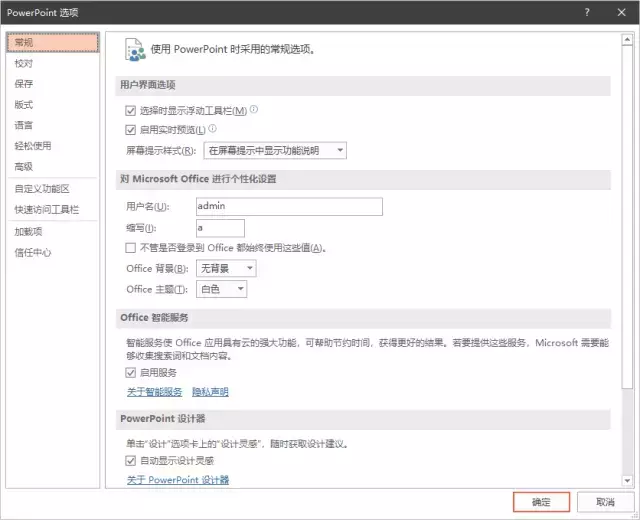Viewport: 640px width, 520px height.
Task: Cancel with the 取消 button
Action: (x=605, y=502)
